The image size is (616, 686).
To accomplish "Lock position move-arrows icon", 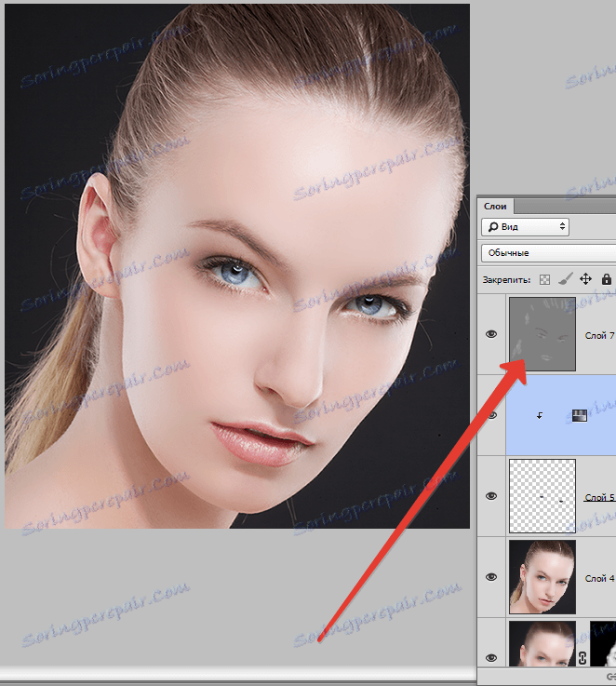I will (x=585, y=279).
